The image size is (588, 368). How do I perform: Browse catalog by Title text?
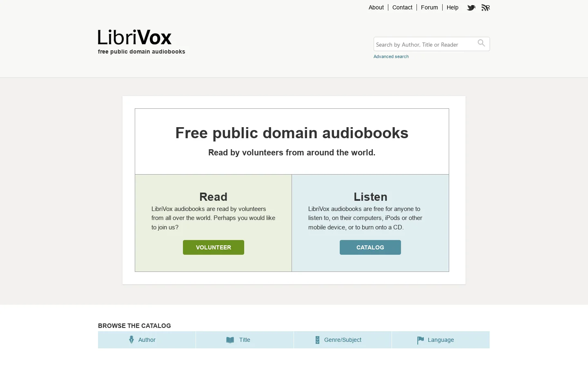[x=245, y=340]
